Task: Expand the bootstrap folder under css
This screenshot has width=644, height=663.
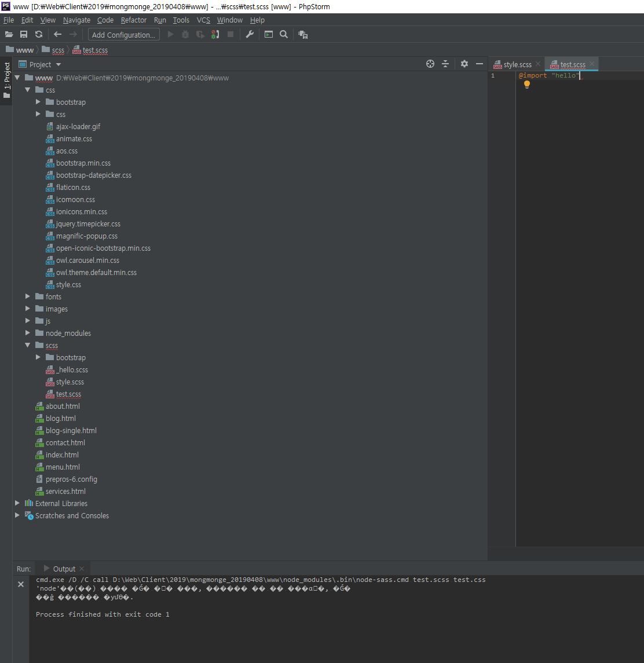Action: [x=38, y=102]
